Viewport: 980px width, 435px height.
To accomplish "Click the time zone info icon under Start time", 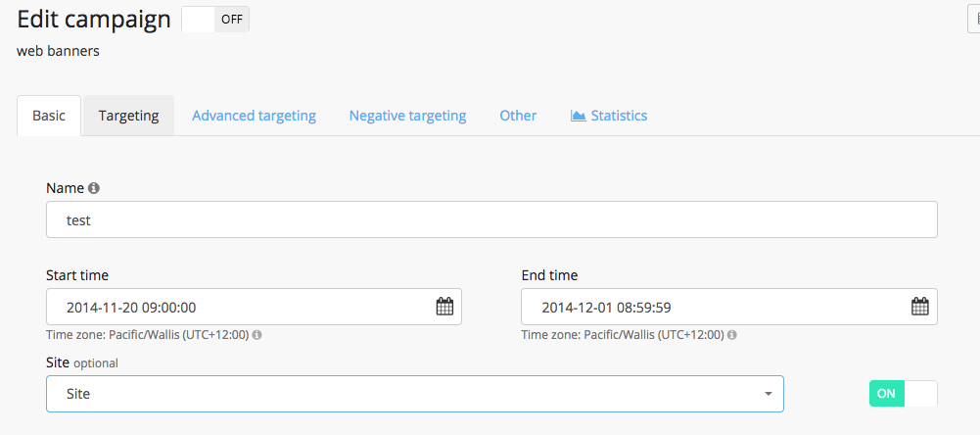I will [x=257, y=335].
